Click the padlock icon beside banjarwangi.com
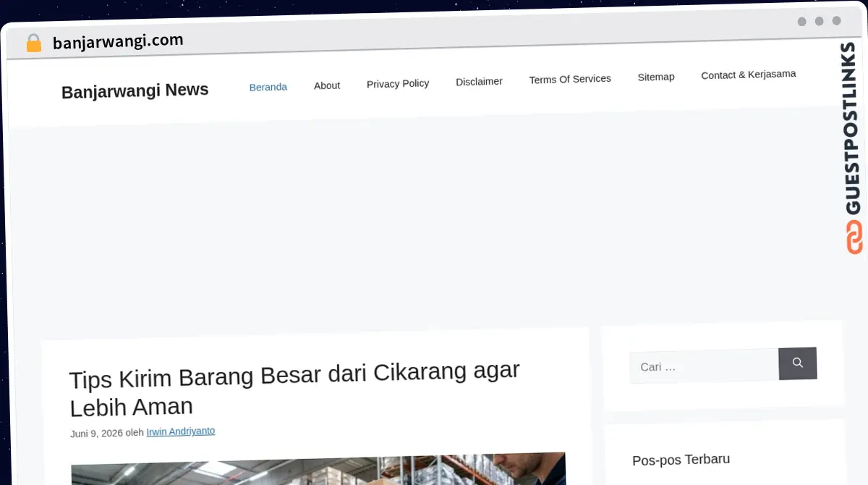Screen dimensions: 868x485 pyautogui.click(x=34, y=43)
